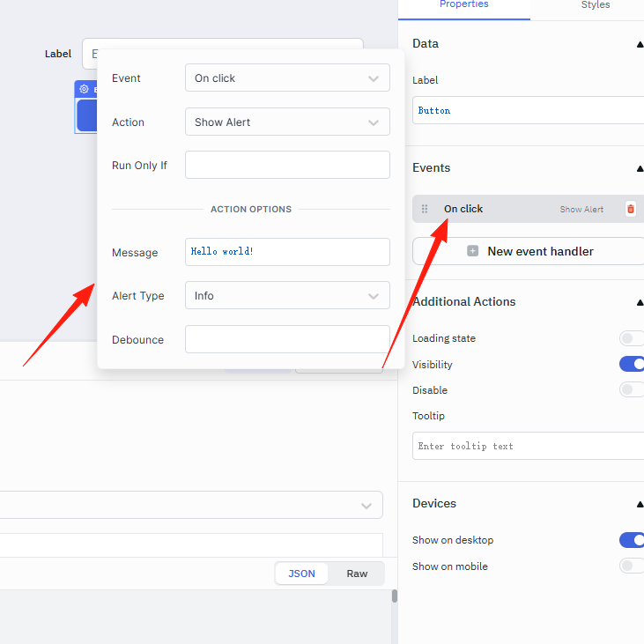Collapse the Devices section
644x644 pixels.
pos(640,504)
